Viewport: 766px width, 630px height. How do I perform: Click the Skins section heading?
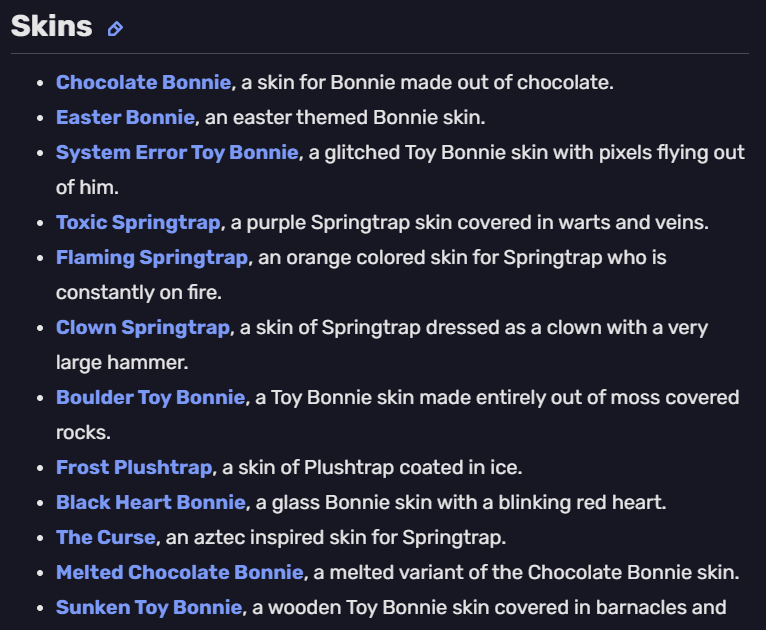[51, 26]
